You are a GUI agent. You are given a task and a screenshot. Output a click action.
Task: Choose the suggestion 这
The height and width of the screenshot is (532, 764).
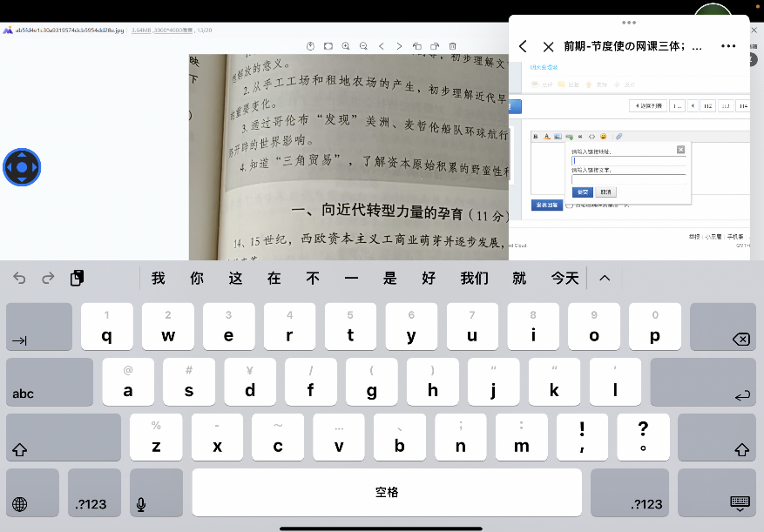pyautogui.click(x=235, y=278)
